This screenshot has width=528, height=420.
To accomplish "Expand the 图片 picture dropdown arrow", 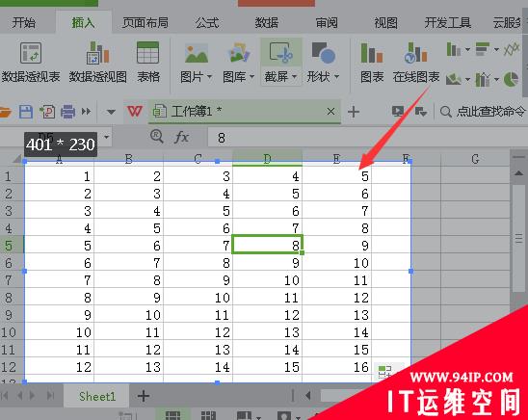I will click(209, 77).
